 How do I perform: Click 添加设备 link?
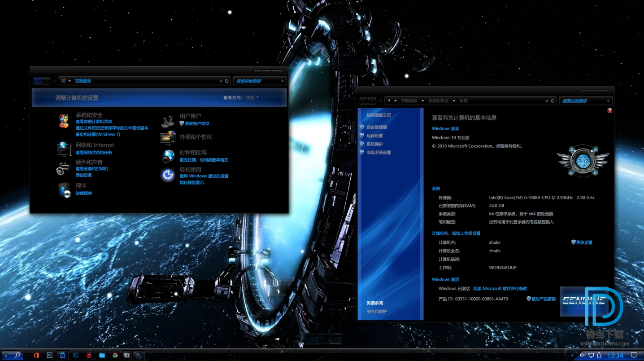coord(83,175)
